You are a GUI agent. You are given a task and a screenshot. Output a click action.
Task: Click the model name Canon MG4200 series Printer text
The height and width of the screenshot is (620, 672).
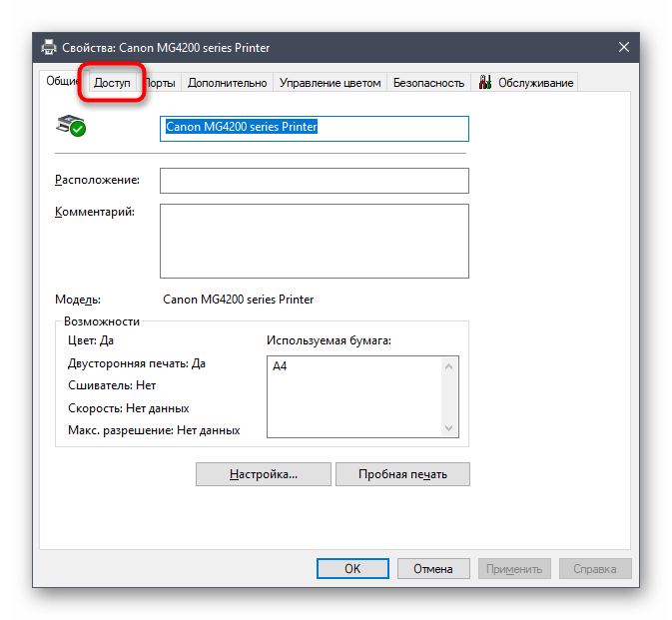click(x=239, y=300)
